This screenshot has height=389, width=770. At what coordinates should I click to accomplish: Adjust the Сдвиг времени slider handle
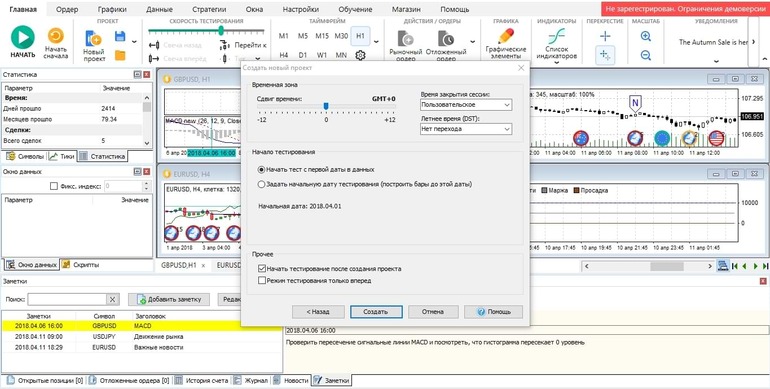(x=326, y=106)
